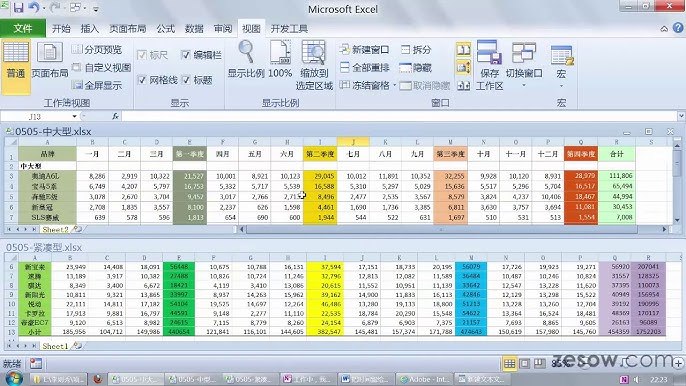Open Excel Help question mark
Viewport: 686px width, 386px height.
678,28
